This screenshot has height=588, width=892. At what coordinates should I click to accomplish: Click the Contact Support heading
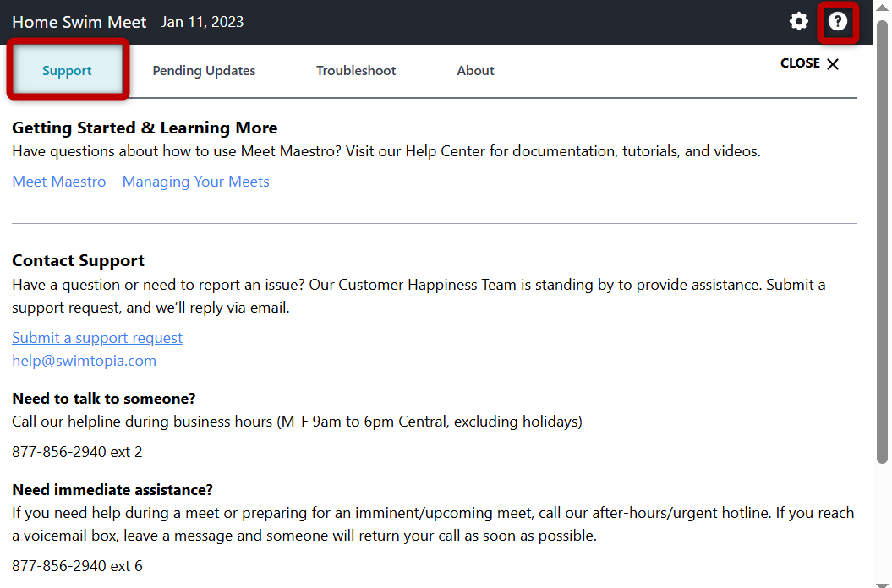point(78,260)
